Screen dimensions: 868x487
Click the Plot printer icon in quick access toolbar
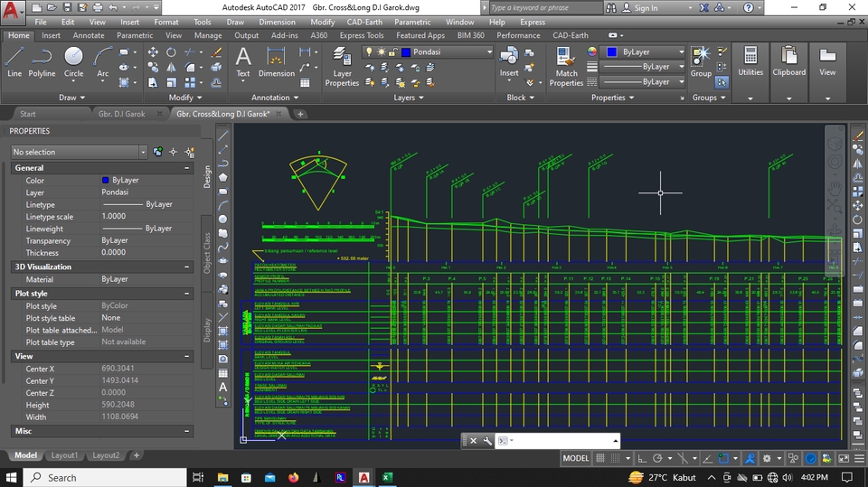coord(98,7)
